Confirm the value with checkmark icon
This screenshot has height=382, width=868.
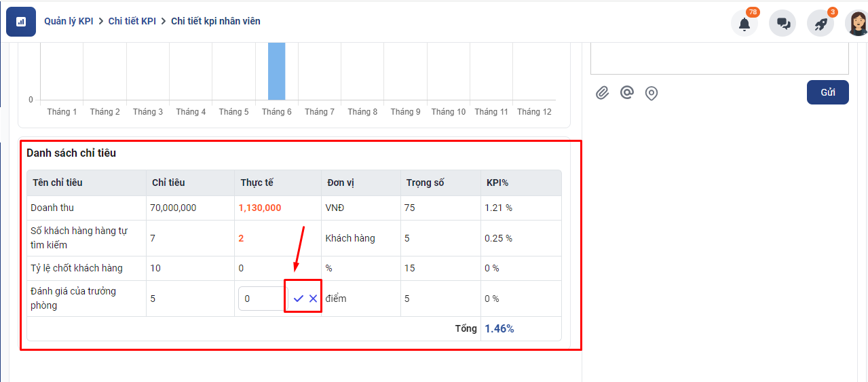click(x=298, y=299)
